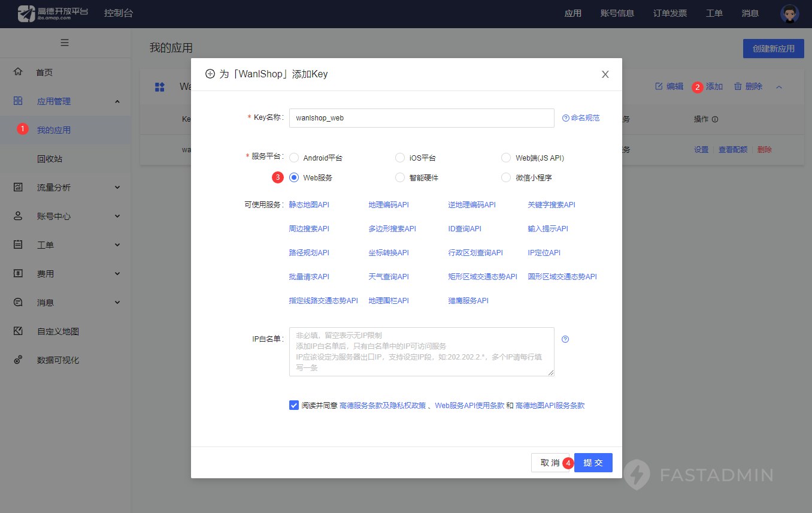Viewport: 812px width, 513px height.
Task: Select iOS平台 radio button
Action: pos(400,158)
